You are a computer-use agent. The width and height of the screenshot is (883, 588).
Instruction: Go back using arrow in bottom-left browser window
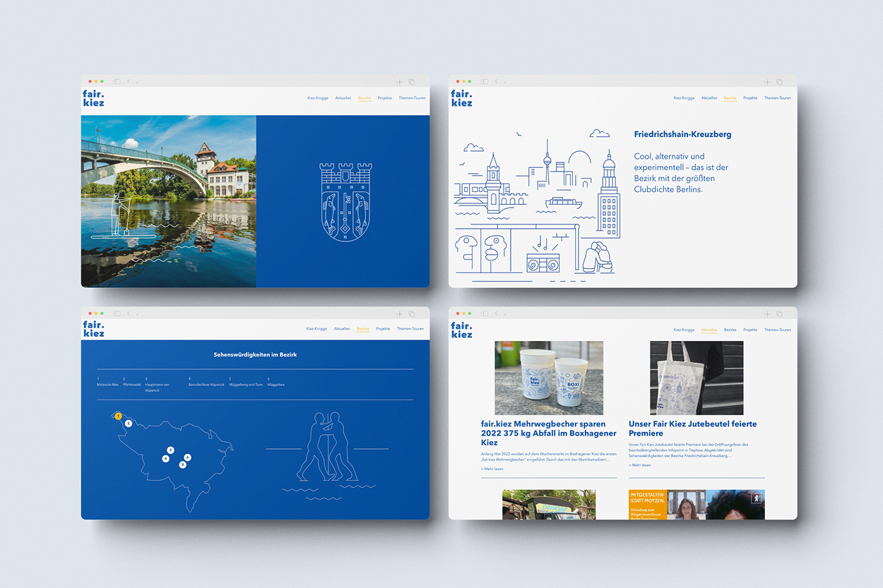(129, 313)
